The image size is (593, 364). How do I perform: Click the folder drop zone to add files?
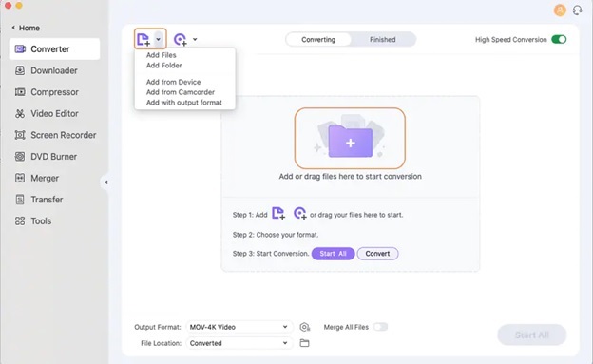[x=350, y=139]
